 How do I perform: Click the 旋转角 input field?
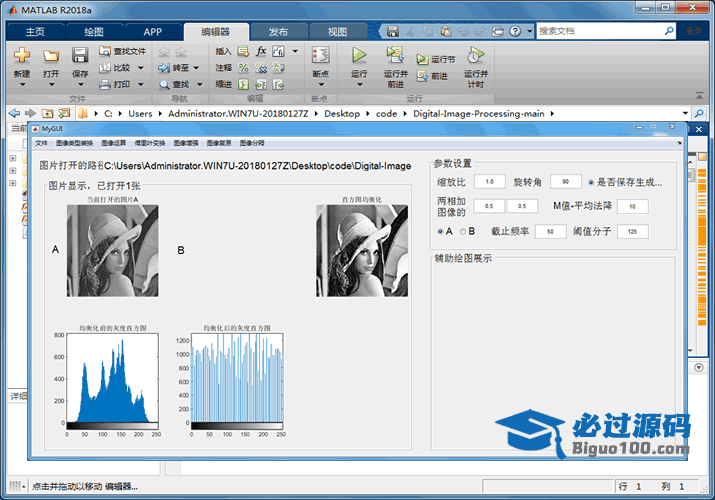(565, 182)
